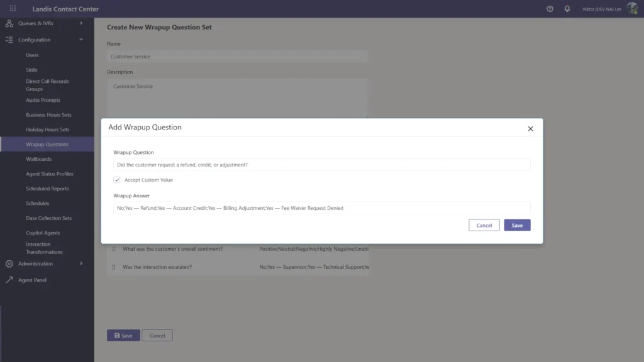Click the Wrapup Question text field
644x362 pixels.
[321, 165]
